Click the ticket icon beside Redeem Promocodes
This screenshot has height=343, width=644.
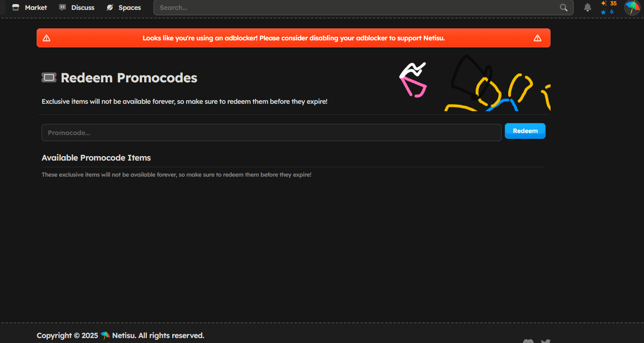(49, 77)
